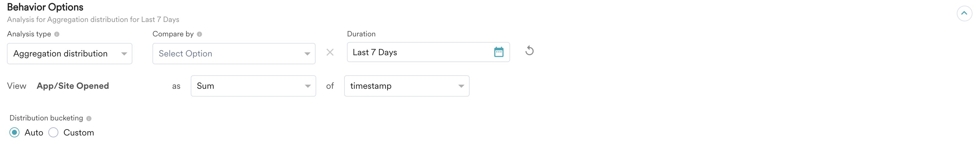Click the Auto label for bucketing

(34, 133)
